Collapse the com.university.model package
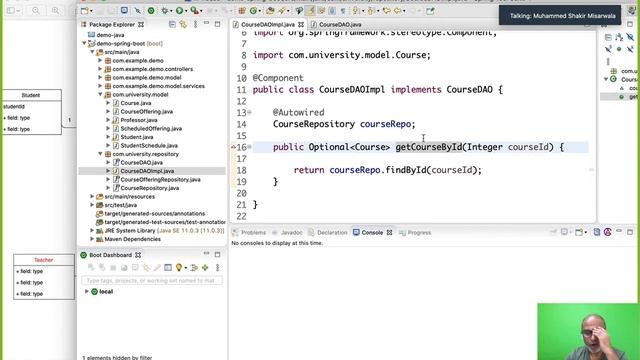The image size is (640, 360). 100,94
